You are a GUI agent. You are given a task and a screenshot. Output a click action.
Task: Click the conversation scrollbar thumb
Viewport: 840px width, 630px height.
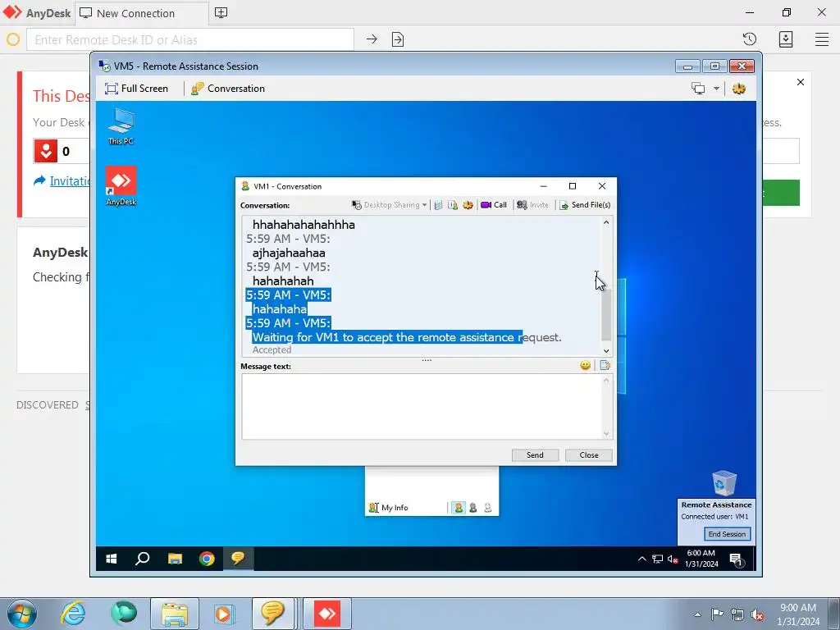pyautogui.click(x=606, y=316)
